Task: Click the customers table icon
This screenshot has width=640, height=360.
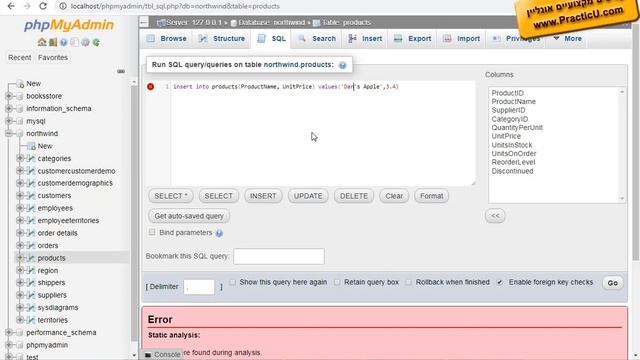Action: pos(31,196)
